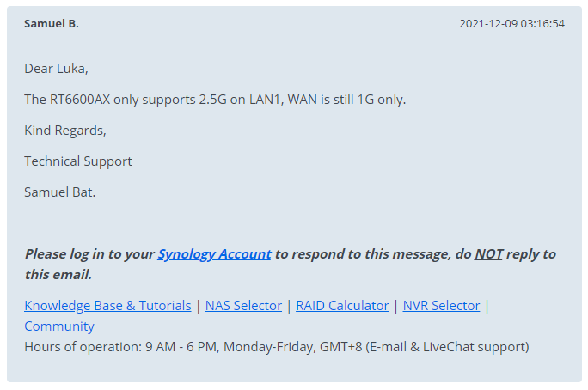This screenshot has width=588, height=390.
Task: Click the 'LiveChat support' text
Action: 476,347
